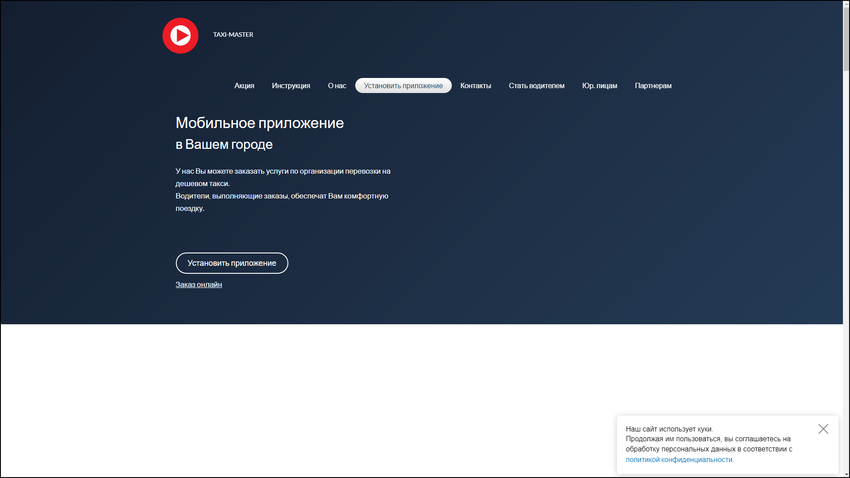
Task: Navigate to Юр. лицам
Action: tap(599, 86)
